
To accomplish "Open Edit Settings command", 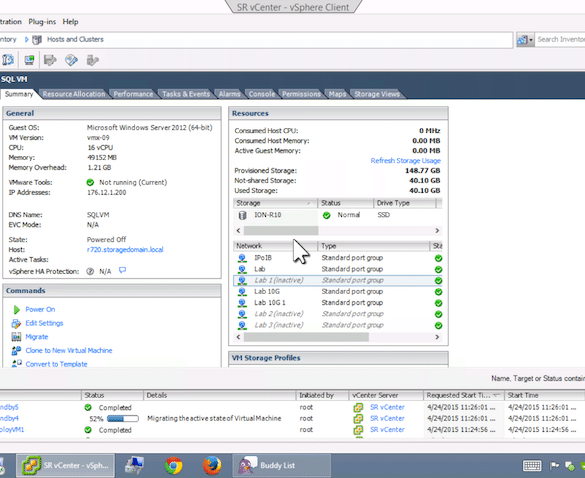I will [x=44, y=323].
